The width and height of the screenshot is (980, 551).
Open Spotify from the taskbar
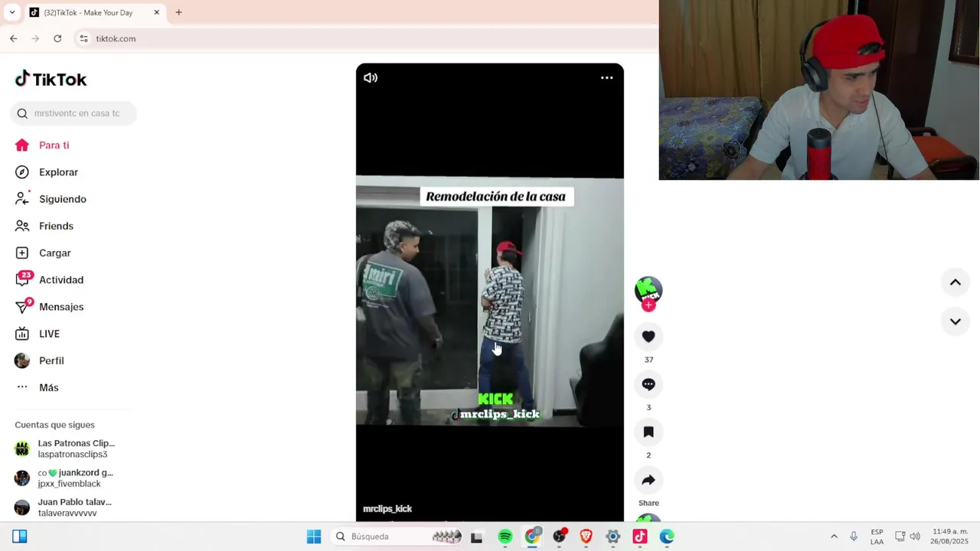(505, 536)
